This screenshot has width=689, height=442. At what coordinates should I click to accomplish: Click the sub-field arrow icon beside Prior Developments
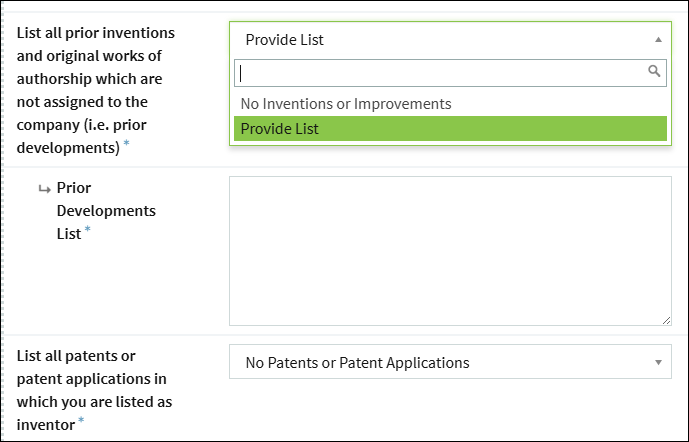click(x=44, y=189)
